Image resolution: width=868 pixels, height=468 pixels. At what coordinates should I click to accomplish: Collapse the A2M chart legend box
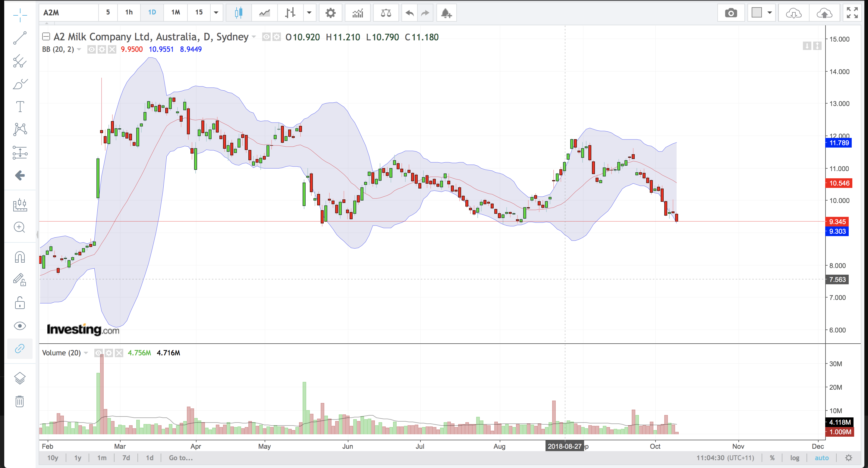[x=46, y=36]
